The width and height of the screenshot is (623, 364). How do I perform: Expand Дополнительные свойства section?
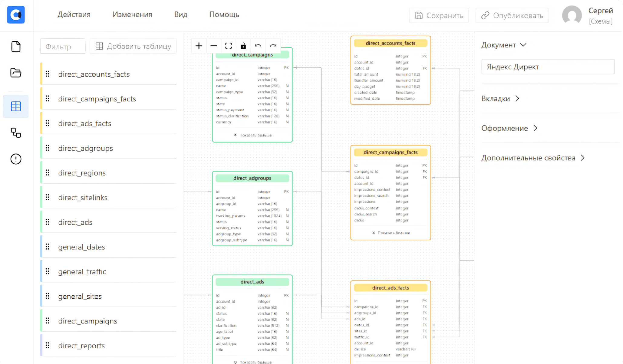pos(533,158)
